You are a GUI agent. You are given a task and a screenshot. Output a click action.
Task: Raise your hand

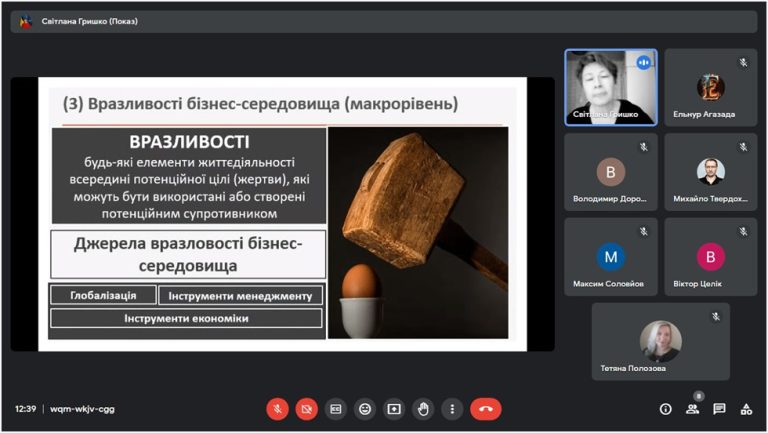[423, 409]
